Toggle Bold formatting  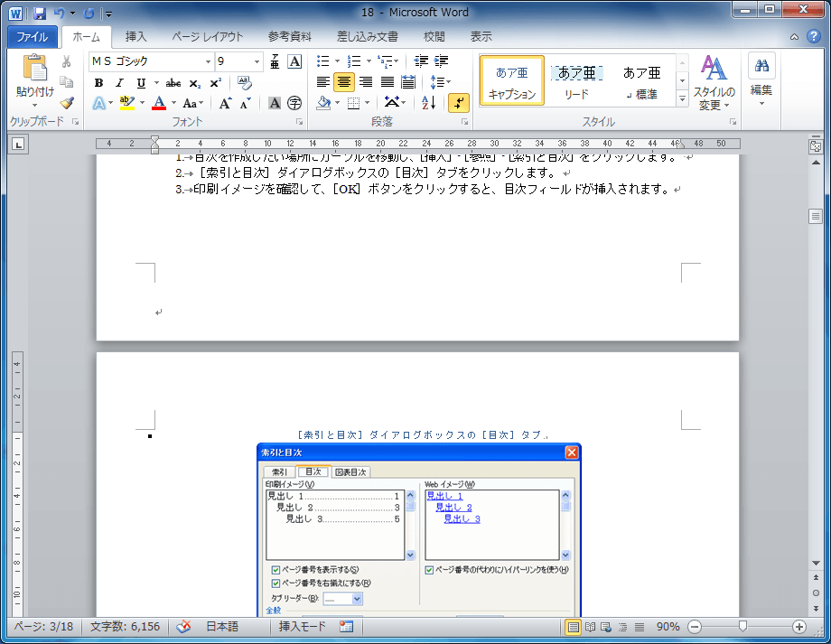tap(98, 83)
